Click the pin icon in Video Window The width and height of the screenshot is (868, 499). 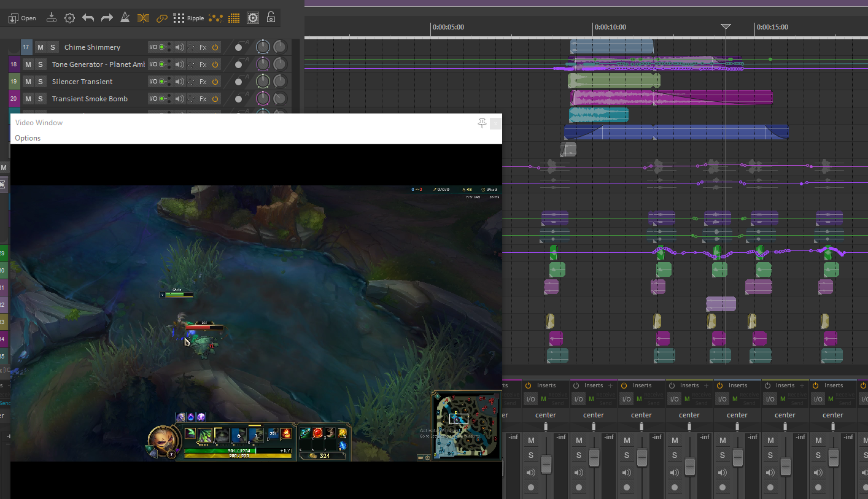[x=482, y=123]
